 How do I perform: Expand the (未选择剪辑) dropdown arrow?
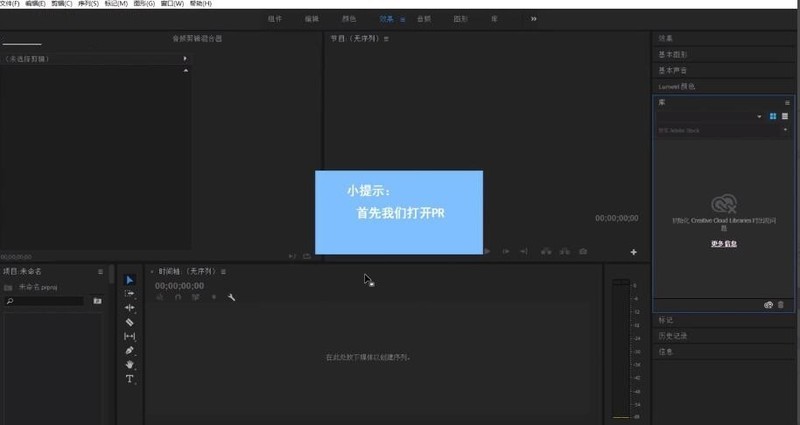coord(185,59)
